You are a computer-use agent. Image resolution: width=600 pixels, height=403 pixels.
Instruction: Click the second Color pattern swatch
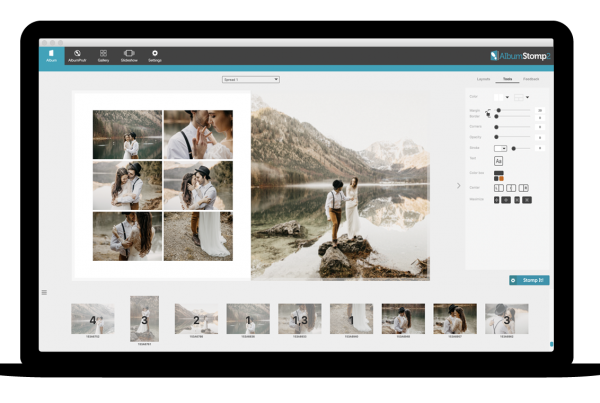tap(518, 97)
